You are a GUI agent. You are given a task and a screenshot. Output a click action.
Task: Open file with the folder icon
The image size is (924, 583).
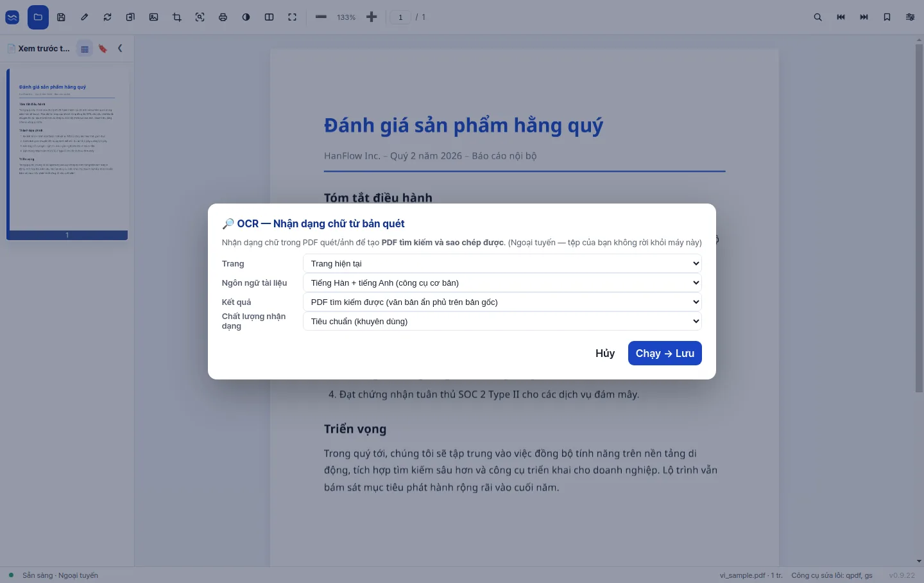pos(38,17)
